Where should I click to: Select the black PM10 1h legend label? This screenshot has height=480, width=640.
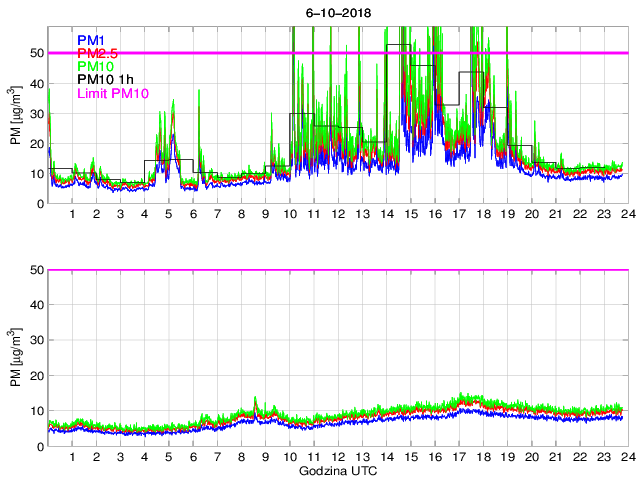[104, 80]
